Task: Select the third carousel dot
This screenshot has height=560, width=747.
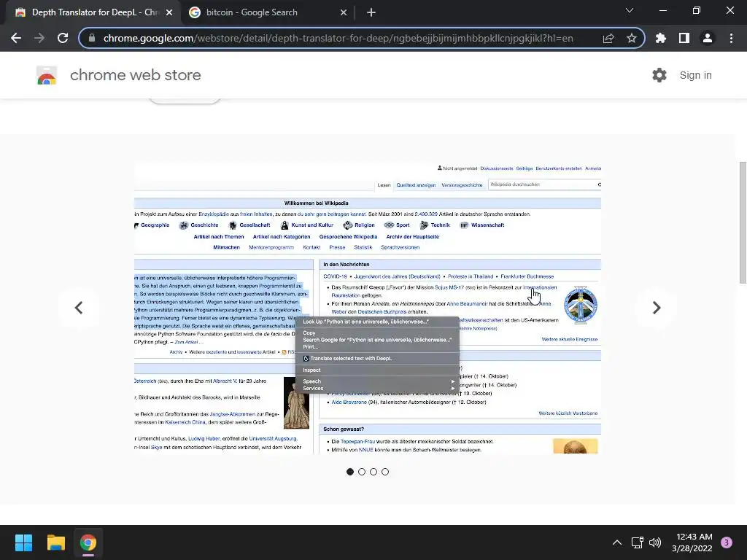Action: (x=373, y=472)
